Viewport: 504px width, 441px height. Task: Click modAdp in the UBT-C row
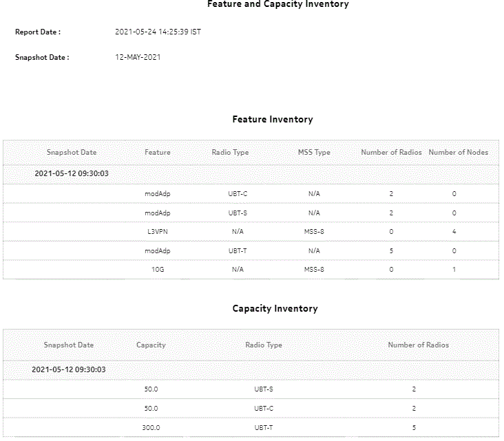coord(158,194)
